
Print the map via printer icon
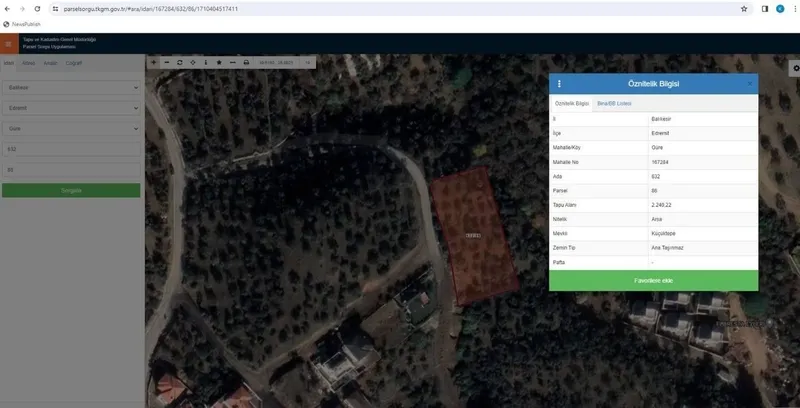click(x=246, y=62)
